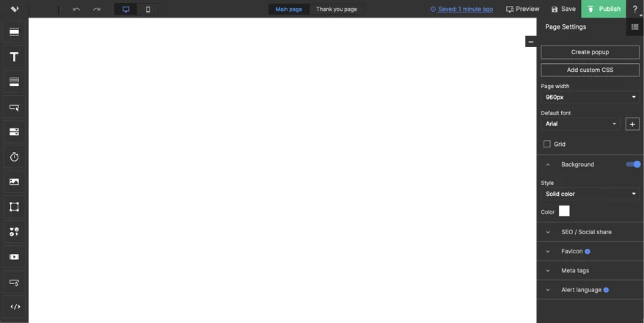The image size is (644, 323).
Task: Switch to the Thank you page tab
Action: pos(337,10)
